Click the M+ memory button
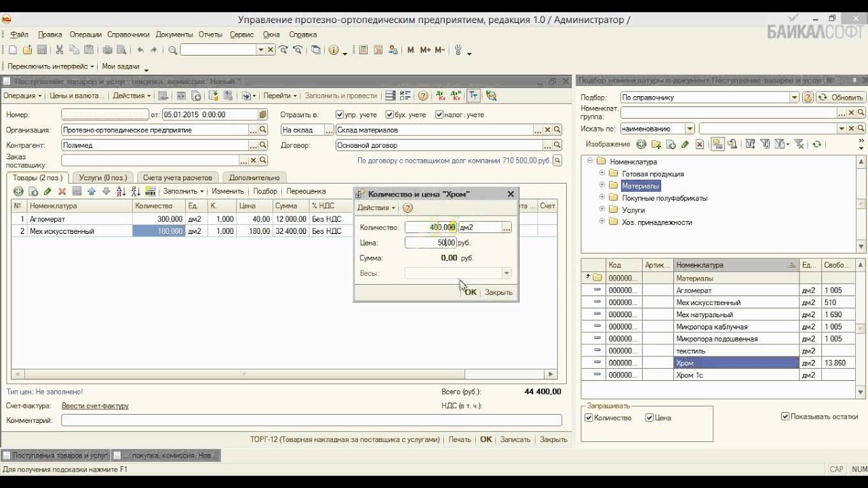This screenshot has width=868, height=488. [425, 50]
